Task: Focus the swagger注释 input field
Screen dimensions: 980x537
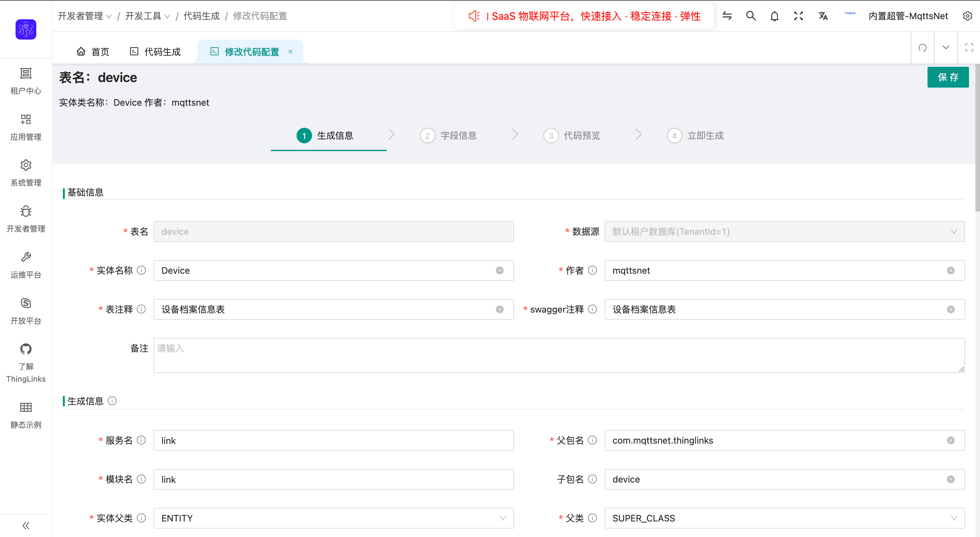Action: [x=785, y=309]
